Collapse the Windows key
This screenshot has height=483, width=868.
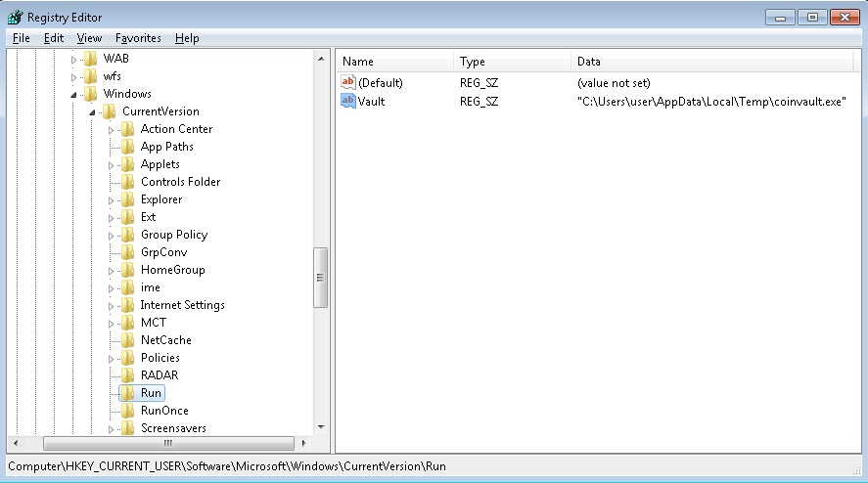73,95
